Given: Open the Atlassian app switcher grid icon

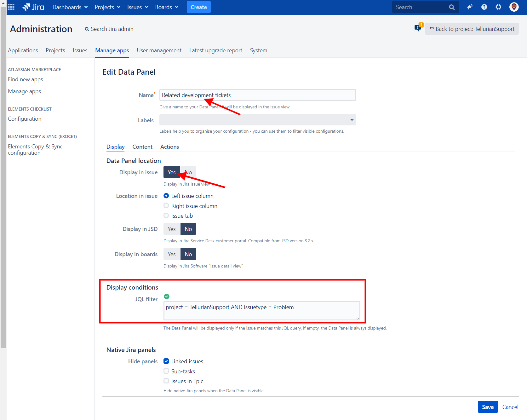Looking at the screenshot, I should point(11,7).
